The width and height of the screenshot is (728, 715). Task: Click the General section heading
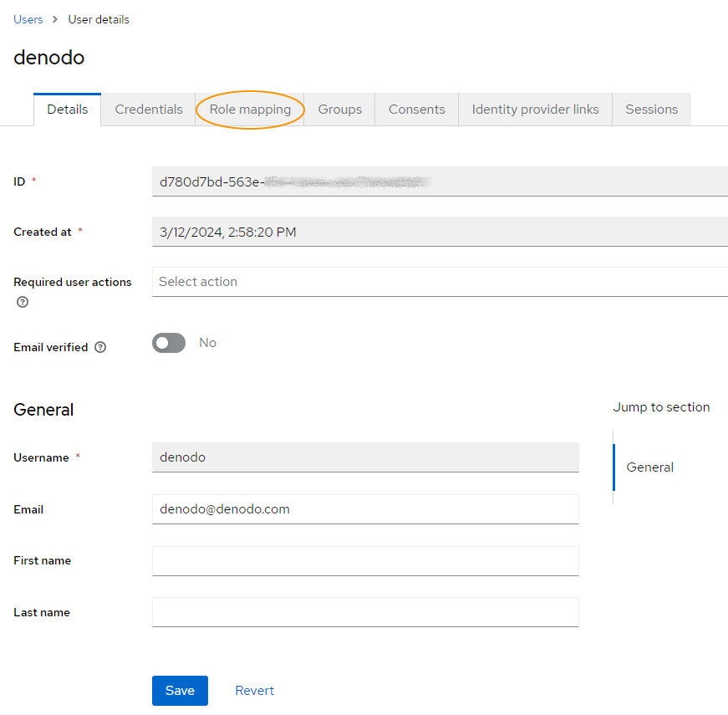tap(43, 410)
